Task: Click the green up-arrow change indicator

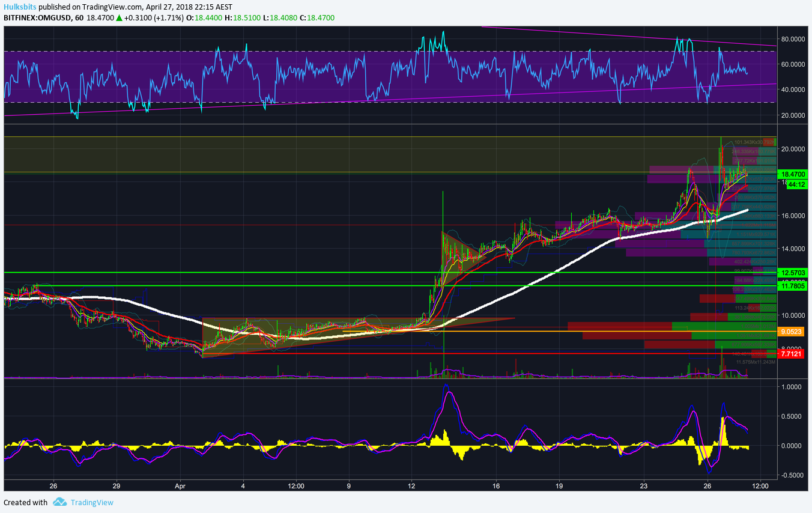Action: coord(120,18)
